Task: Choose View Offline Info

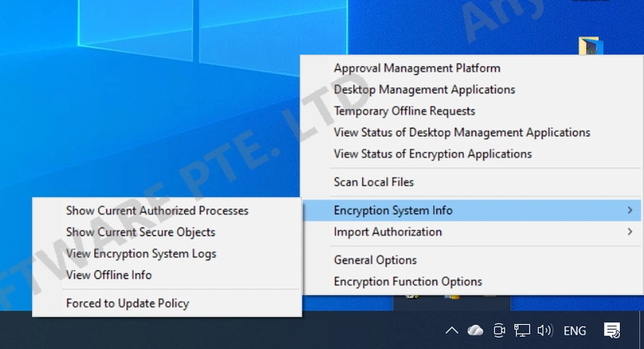Action: pos(167,275)
